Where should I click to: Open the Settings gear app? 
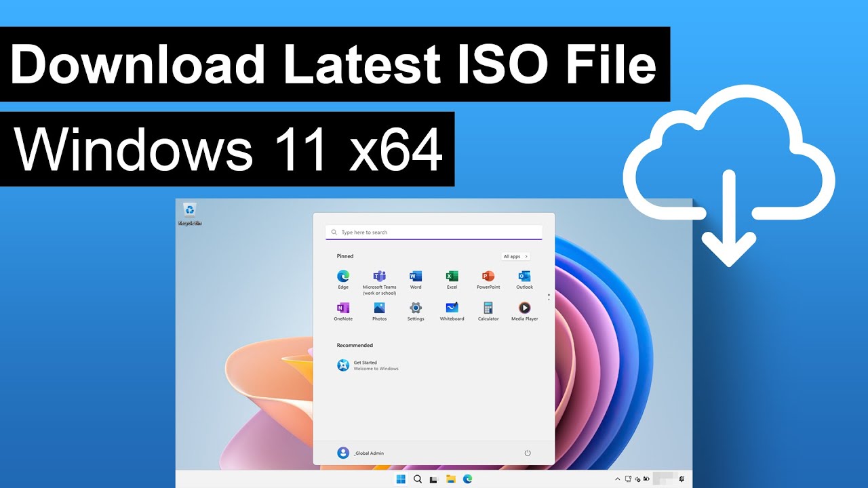pos(416,311)
